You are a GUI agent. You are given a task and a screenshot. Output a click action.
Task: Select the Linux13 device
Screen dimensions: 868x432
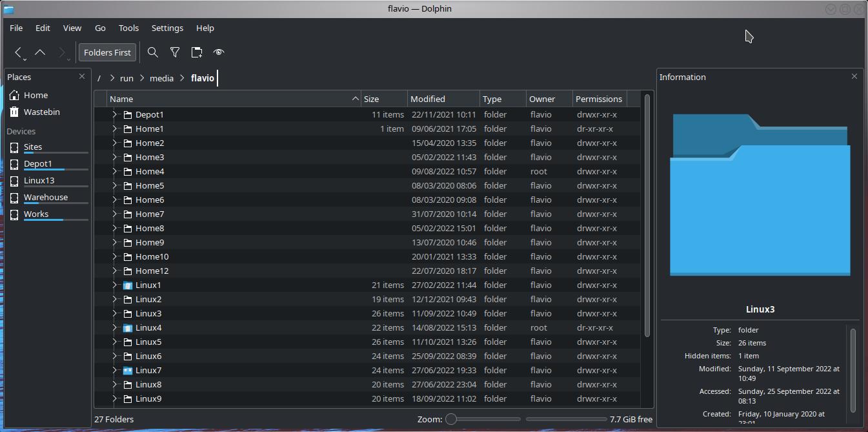click(x=47, y=181)
